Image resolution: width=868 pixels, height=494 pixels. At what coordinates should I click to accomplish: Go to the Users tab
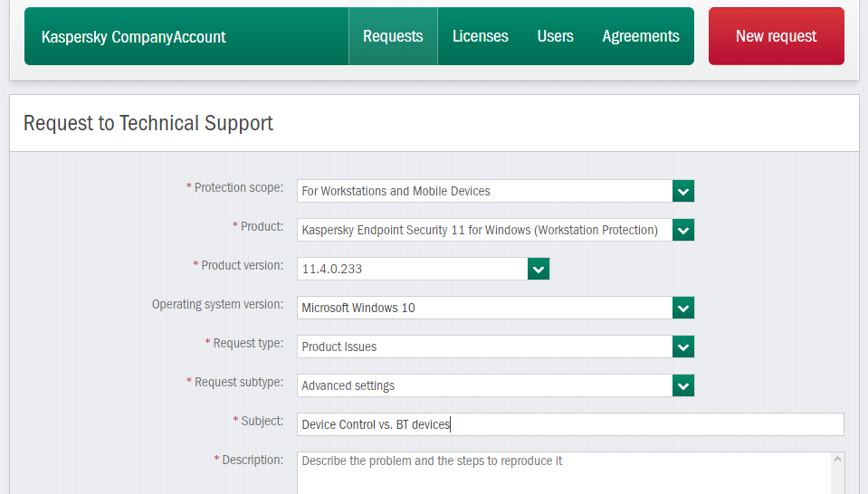point(555,36)
